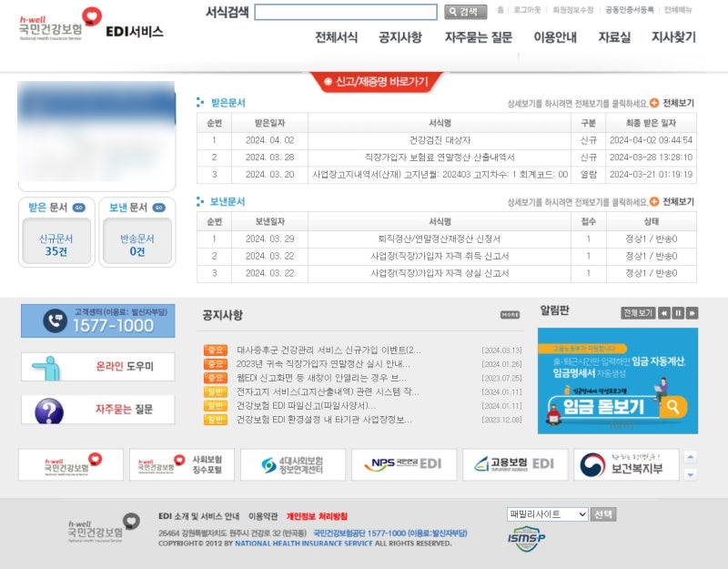
Task: Expand the 패밀리사이트 dropdown
Action: 548,514
